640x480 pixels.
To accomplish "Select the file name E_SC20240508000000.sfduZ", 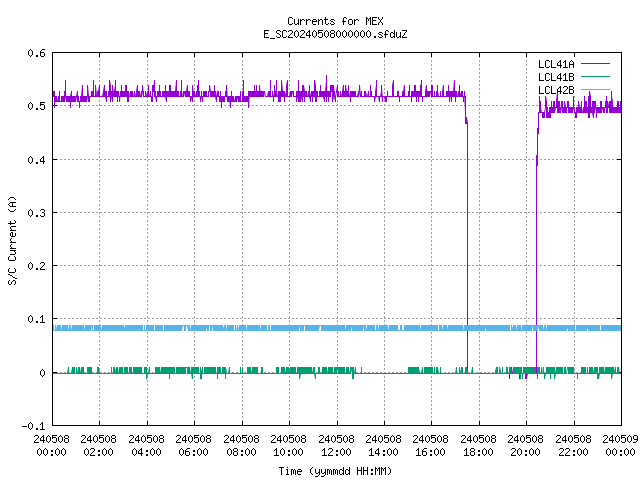I will coord(335,34).
